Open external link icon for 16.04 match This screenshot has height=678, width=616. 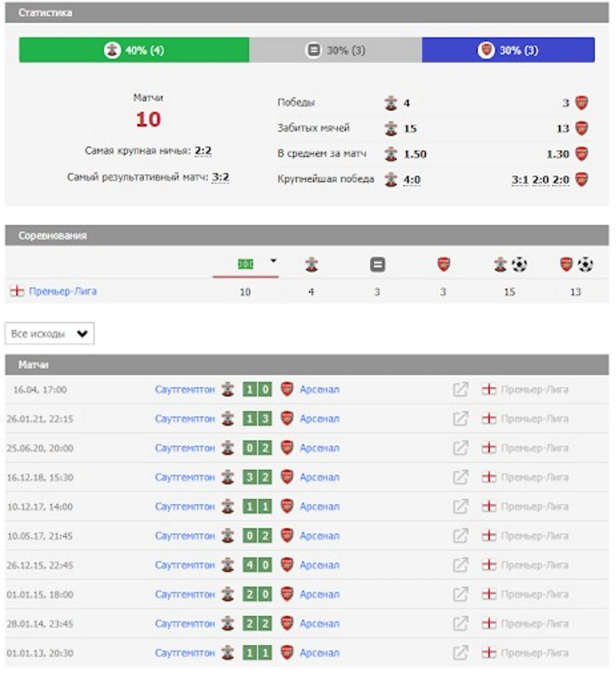(460, 389)
